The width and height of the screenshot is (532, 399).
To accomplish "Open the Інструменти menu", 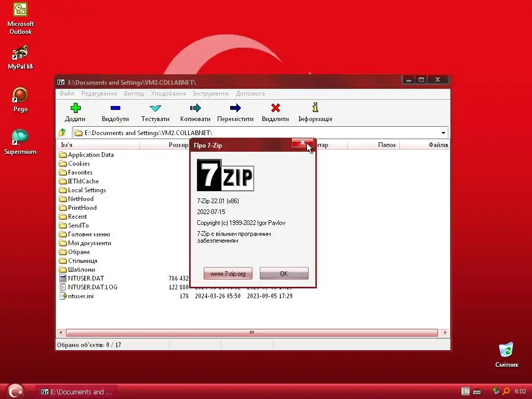I will tap(210, 94).
